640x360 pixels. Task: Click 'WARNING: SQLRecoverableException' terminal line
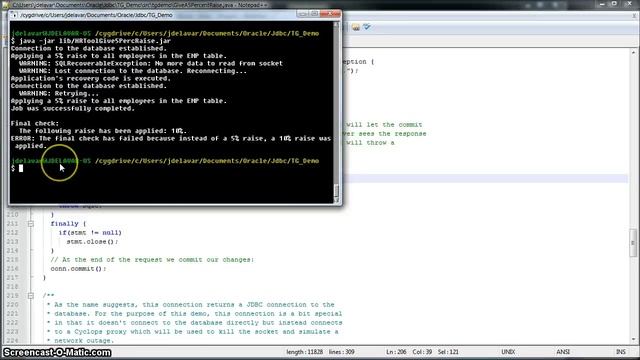click(151, 63)
